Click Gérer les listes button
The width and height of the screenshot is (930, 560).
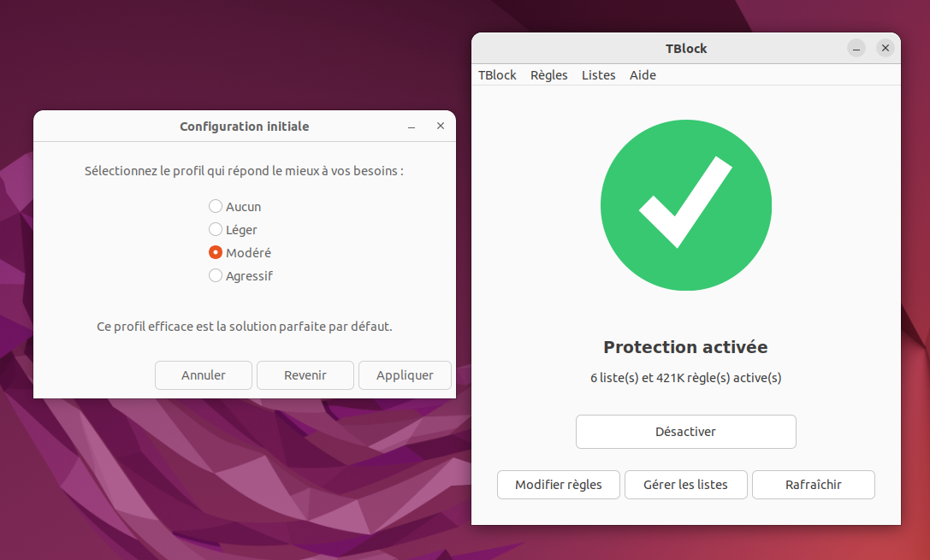point(686,485)
